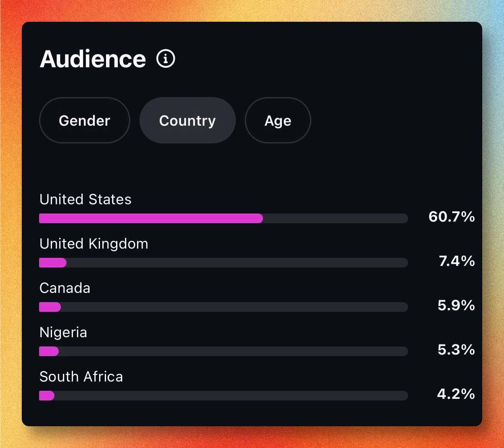Click the United States label

click(x=85, y=199)
